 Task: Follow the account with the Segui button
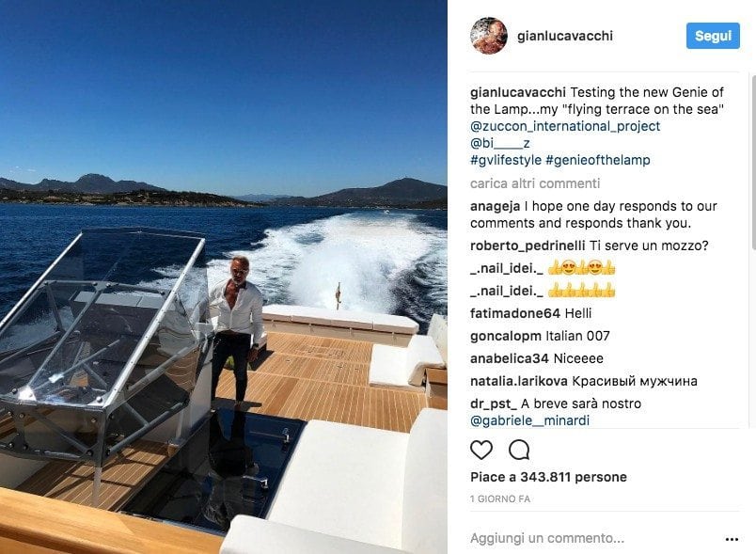pos(713,36)
